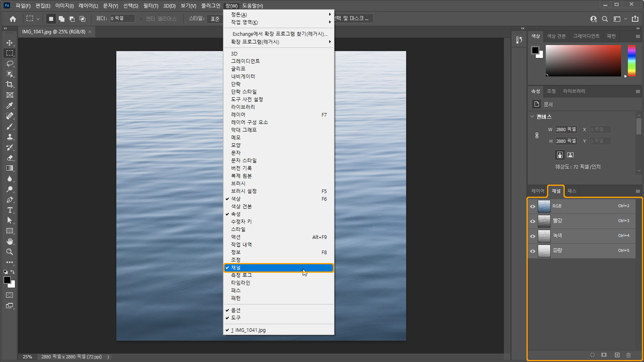
Task: Set canvas orientation to portrait
Action: (x=559, y=155)
